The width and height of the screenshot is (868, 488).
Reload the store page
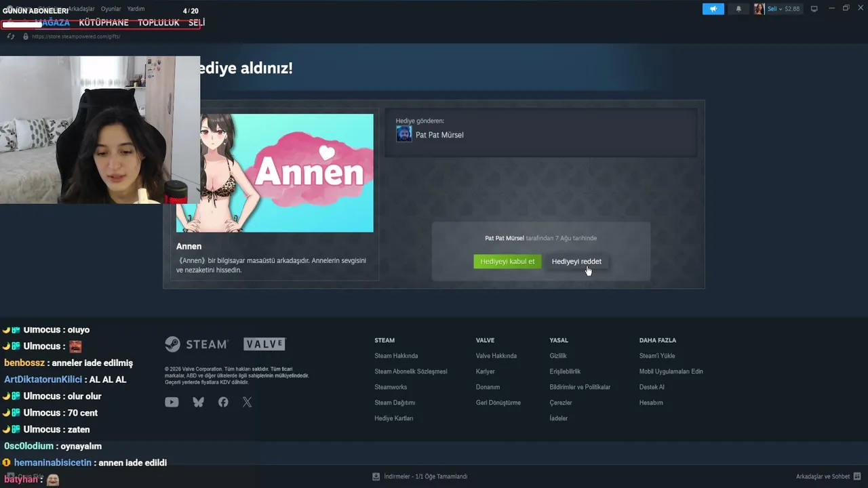[11, 36]
